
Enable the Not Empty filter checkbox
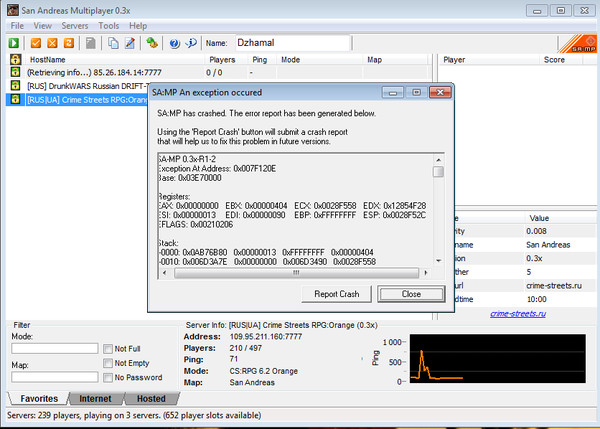[108, 363]
